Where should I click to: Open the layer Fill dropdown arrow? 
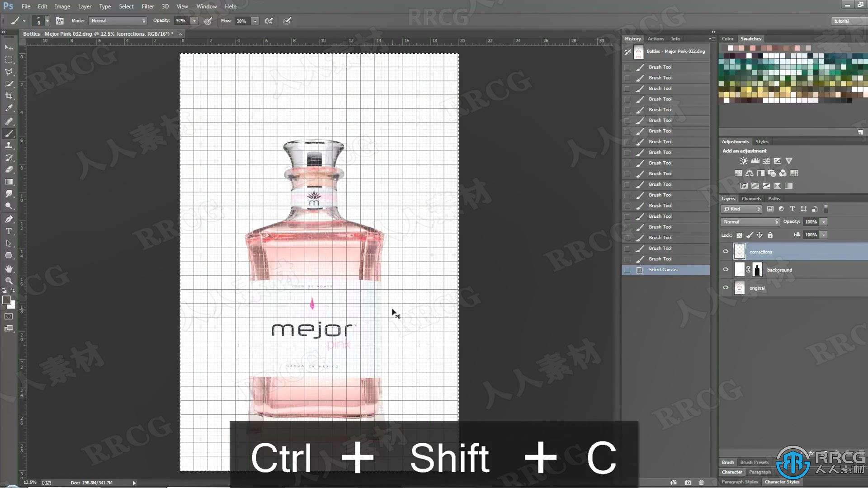(x=824, y=235)
